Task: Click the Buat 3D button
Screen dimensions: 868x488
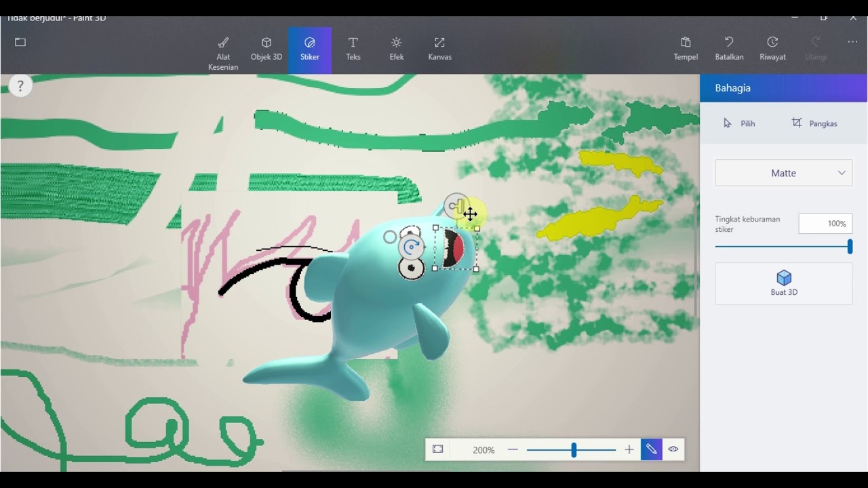Action: (784, 283)
